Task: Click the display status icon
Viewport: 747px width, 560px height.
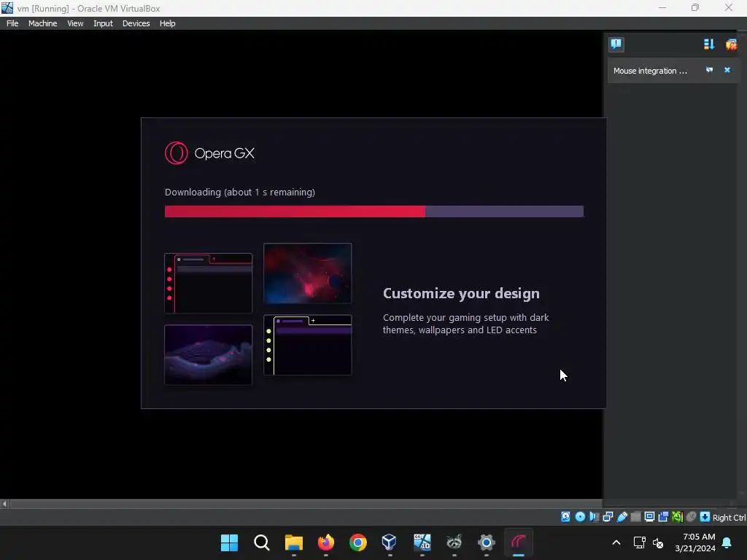Action: coord(649,517)
